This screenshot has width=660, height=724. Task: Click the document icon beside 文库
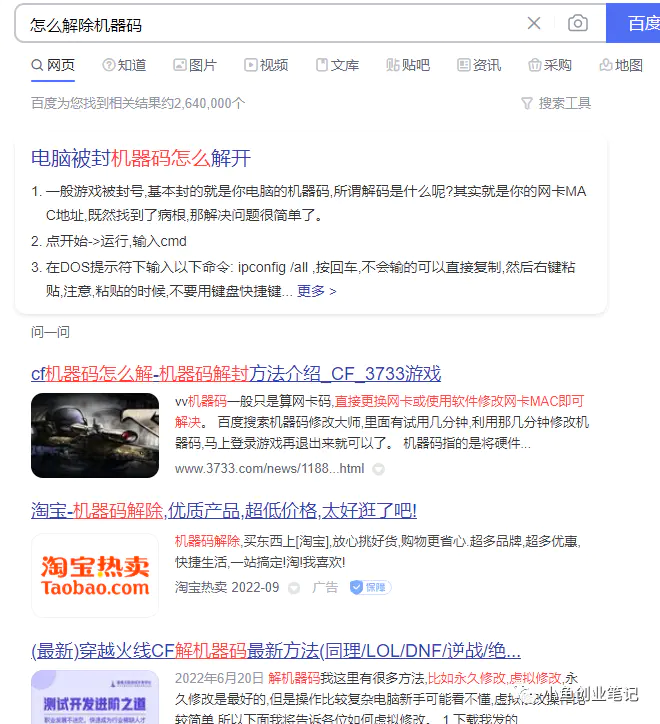(321, 65)
